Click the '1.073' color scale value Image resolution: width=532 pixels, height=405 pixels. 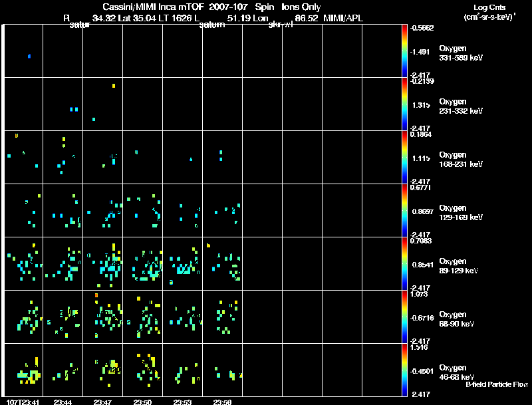click(419, 294)
